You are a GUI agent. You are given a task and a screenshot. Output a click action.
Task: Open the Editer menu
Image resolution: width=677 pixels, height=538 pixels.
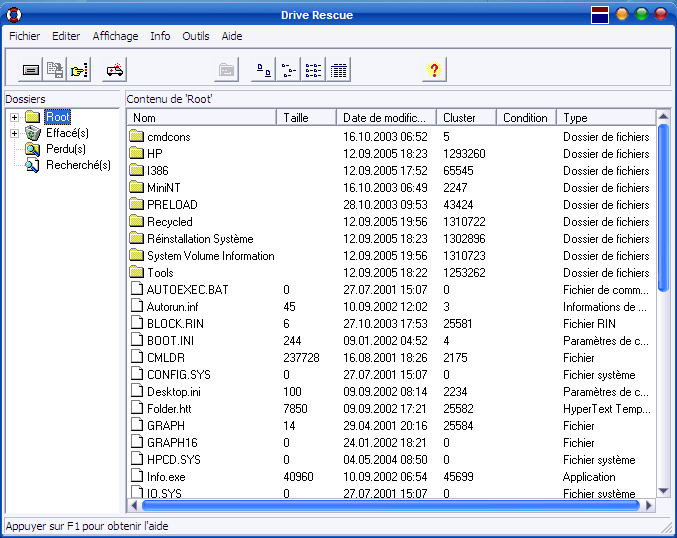66,36
